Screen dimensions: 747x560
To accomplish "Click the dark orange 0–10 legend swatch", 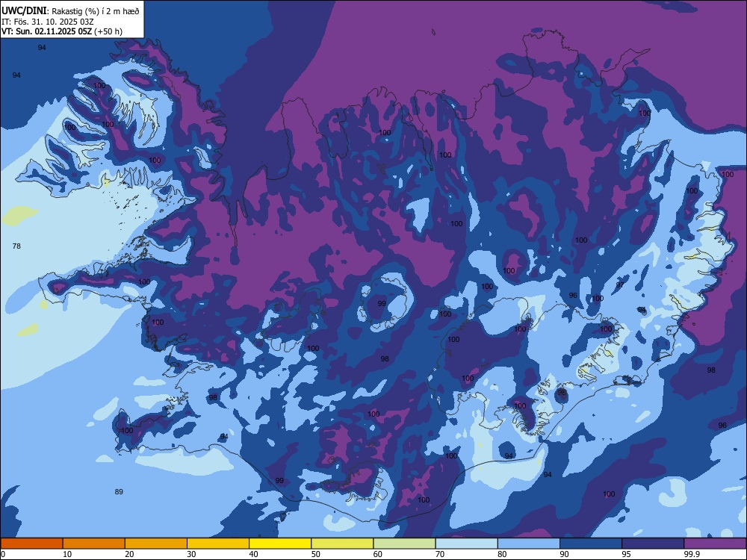I will click(x=31, y=544).
